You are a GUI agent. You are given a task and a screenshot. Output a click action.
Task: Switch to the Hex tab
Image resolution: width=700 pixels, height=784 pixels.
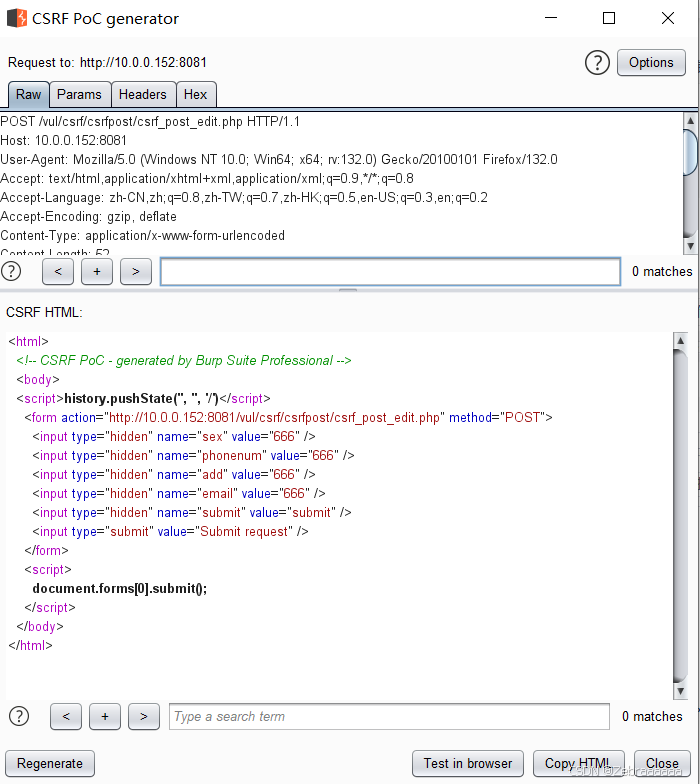(196, 94)
